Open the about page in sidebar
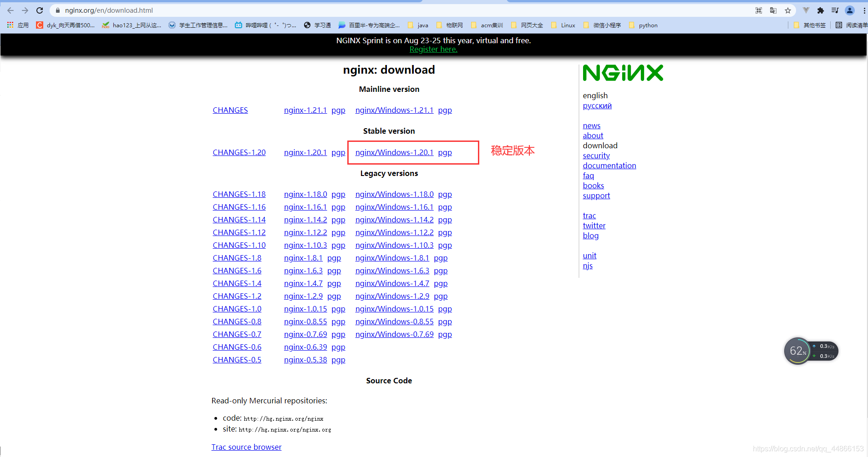This screenshot has height=457, width=868. coord(593,136)
